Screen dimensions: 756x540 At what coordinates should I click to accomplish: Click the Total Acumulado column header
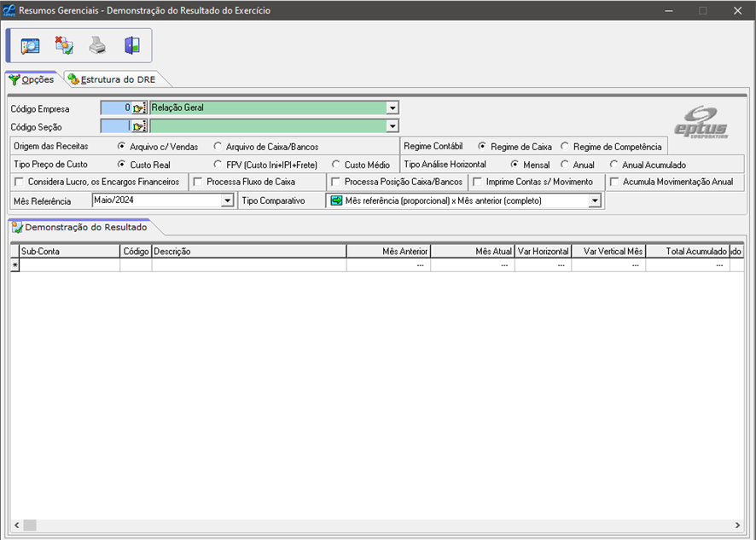[687, 252]
